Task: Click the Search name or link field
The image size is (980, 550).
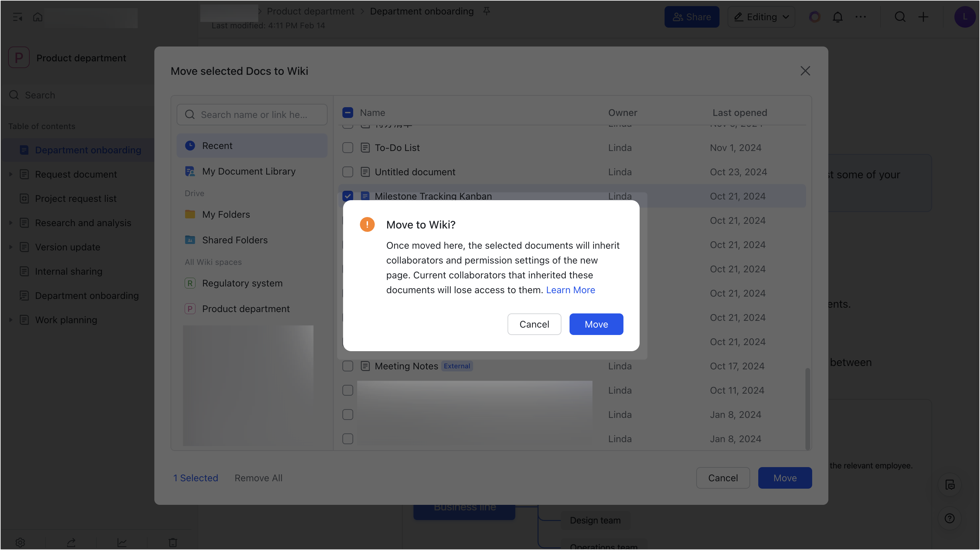Action: [x=252, y=115]
